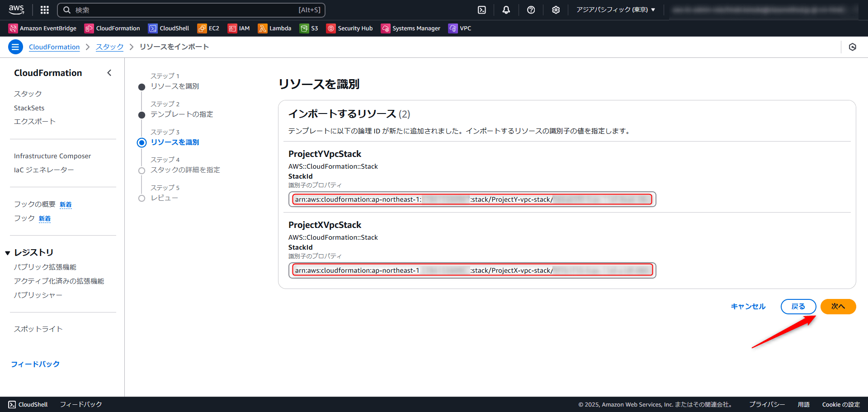Click the ProjectYVpcStack heading text
The width and height of the screenshot is (868, 412).
pos(325,154)
